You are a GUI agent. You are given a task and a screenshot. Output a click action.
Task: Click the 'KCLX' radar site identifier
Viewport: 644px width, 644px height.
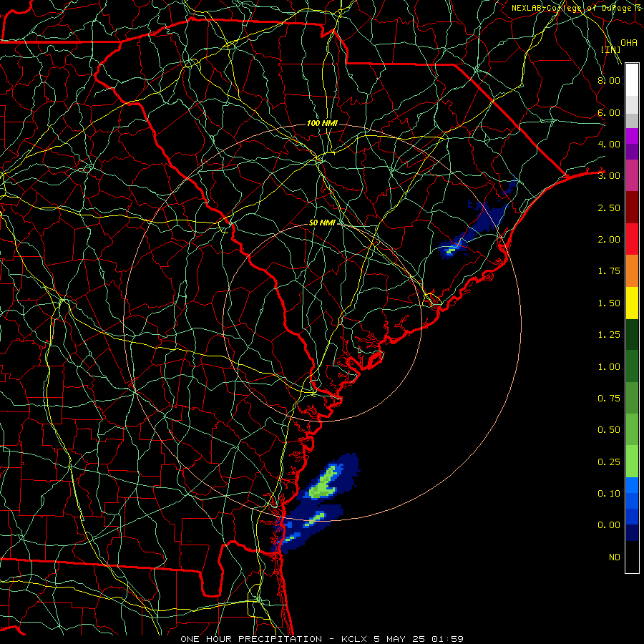353,639
